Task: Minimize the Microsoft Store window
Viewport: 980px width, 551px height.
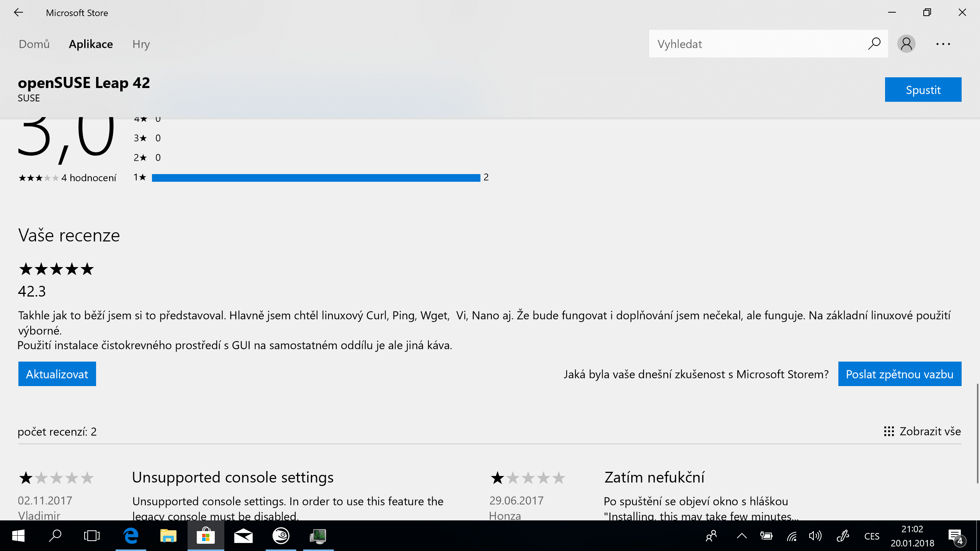Action: click(892, 13)
